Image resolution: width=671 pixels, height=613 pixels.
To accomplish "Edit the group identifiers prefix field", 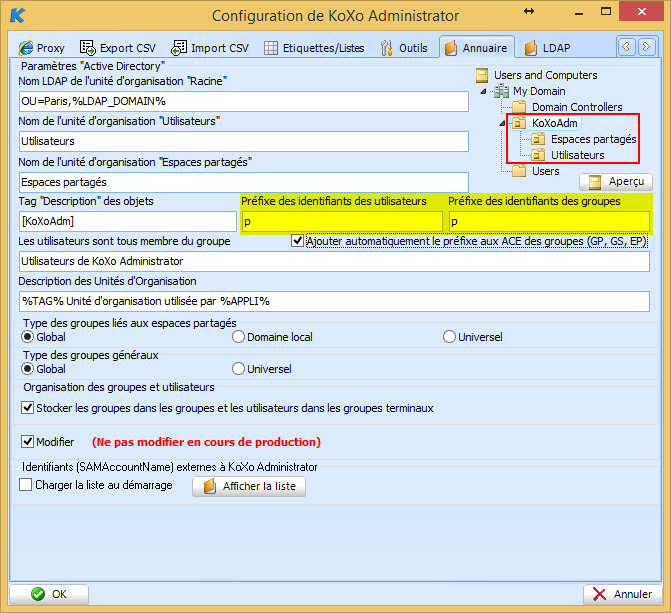I will (x=549, y=222).
